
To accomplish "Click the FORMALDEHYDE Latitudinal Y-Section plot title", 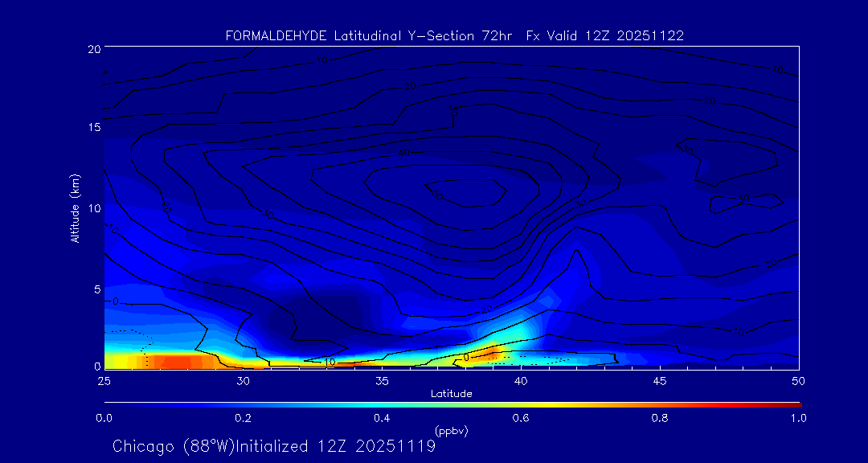I will coord(455,36).
